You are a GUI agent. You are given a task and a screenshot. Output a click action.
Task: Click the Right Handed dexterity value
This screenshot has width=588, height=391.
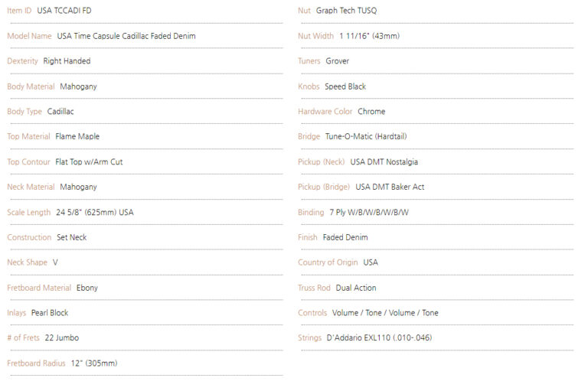point(67,61)
